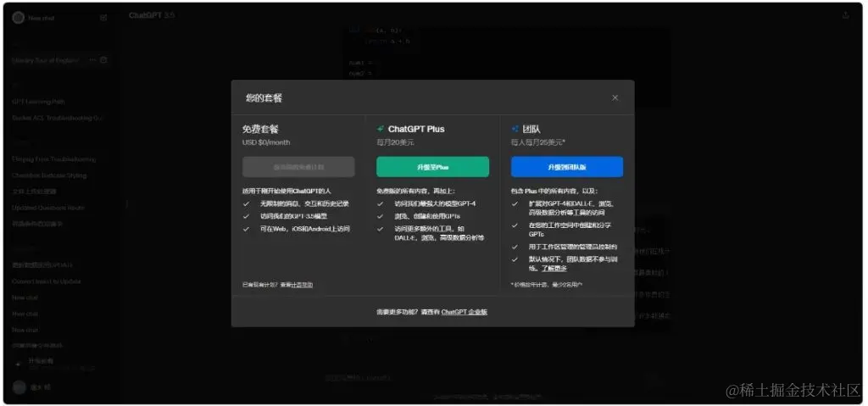Click the new chat compose icon in sidebar
868x406 pixels.
[103, 18]
